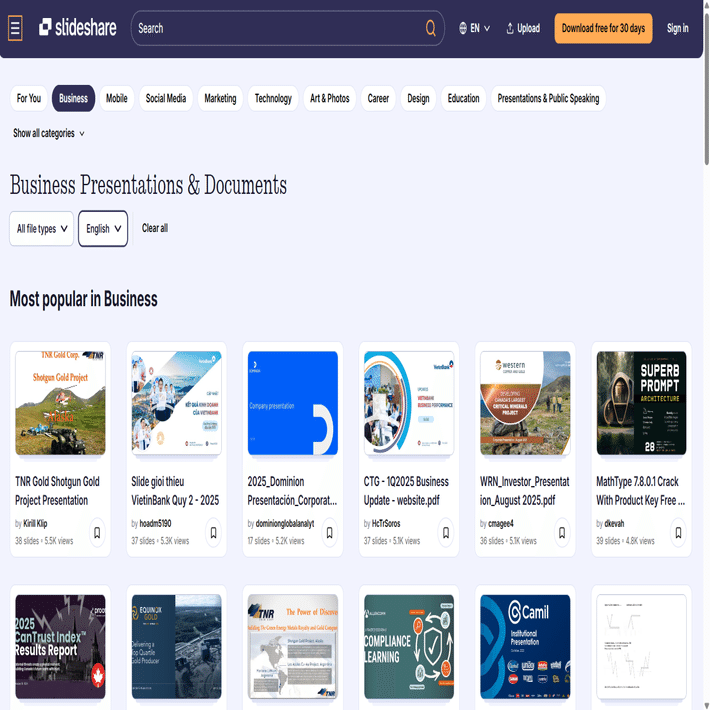
Task: Open author cmagee4 profile
Action: [501, 523]
